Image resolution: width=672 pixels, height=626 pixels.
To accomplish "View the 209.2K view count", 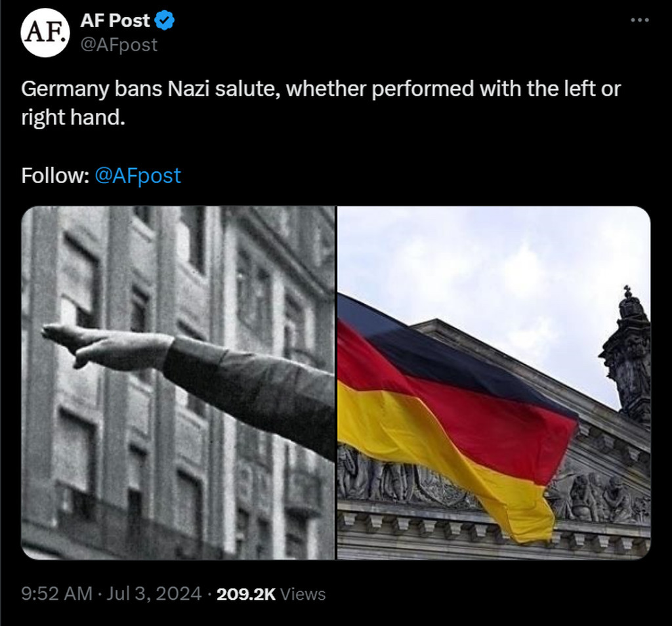I will coord(246,595).
